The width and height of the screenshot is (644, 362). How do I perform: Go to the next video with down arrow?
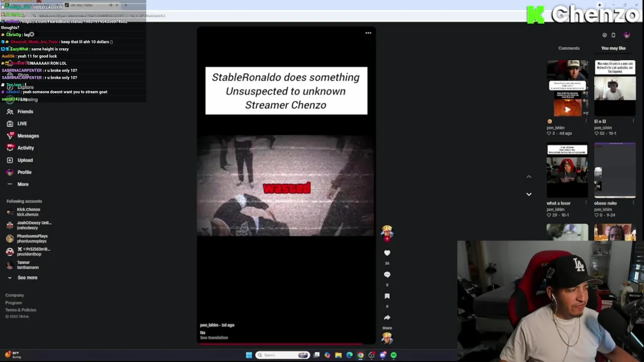[529, 194]
